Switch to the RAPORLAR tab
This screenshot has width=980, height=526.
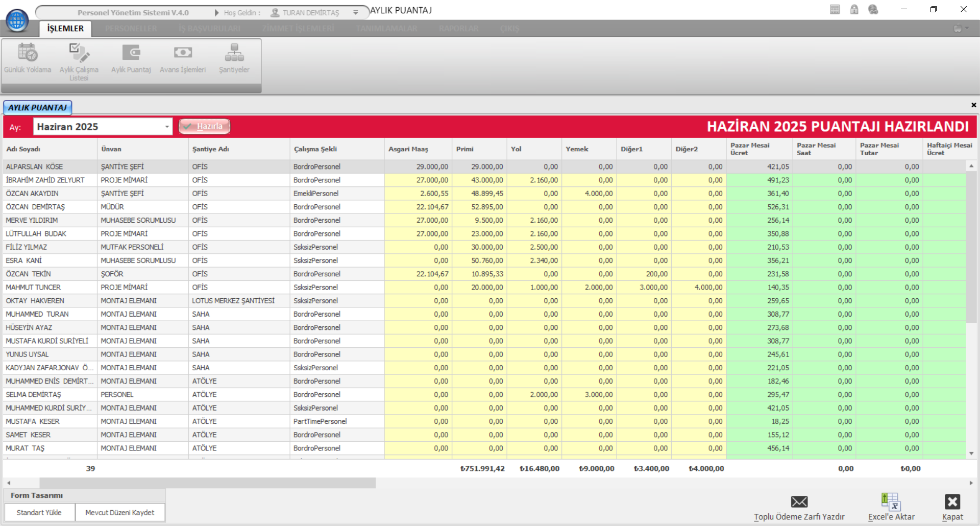[458, 29]
